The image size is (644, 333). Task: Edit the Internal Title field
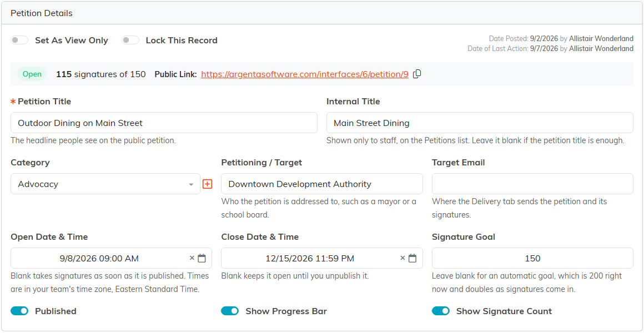(x=480, y=123)
